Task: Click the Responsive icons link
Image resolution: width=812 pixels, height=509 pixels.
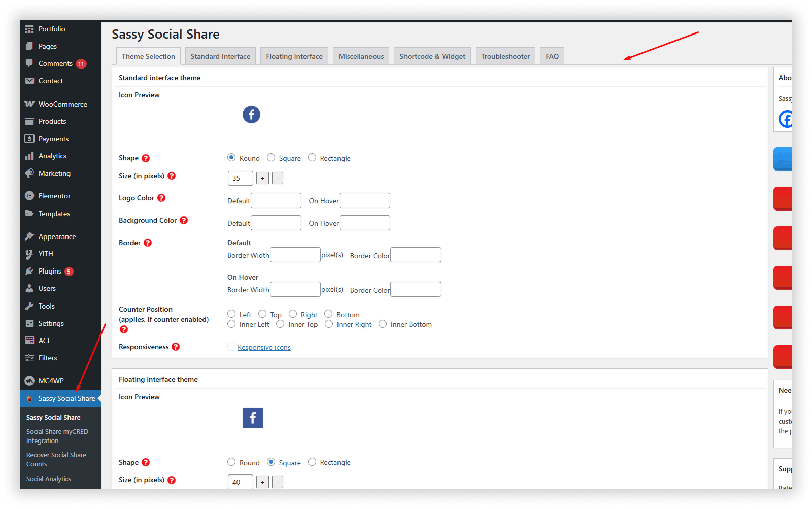Action: click(264, 347)
